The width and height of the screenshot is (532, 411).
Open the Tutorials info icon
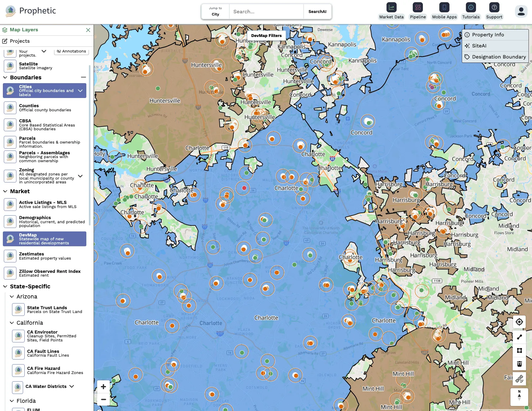coord(471,7)
